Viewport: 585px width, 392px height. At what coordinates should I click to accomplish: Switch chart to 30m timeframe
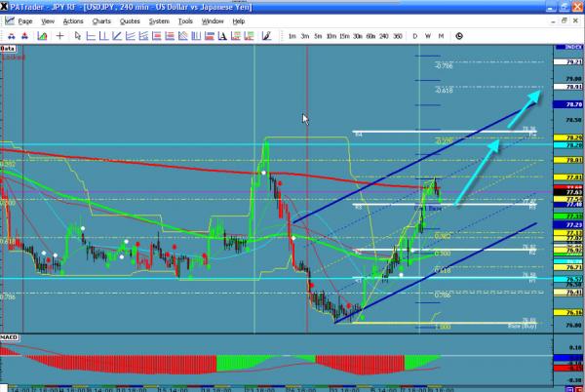tap(358, 36)
